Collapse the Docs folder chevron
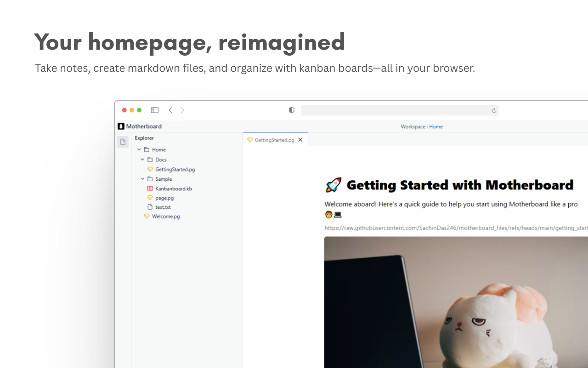This screenshot has height=368, width=588. (142, 160)
